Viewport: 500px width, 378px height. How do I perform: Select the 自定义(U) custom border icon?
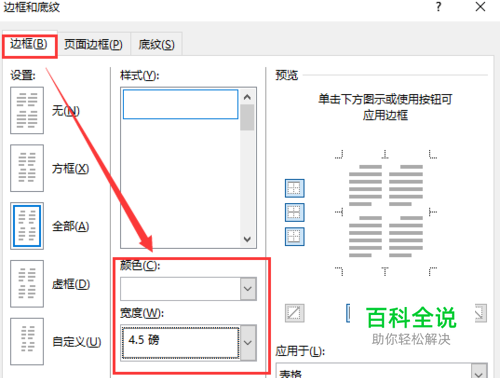(x=27, y=342)
